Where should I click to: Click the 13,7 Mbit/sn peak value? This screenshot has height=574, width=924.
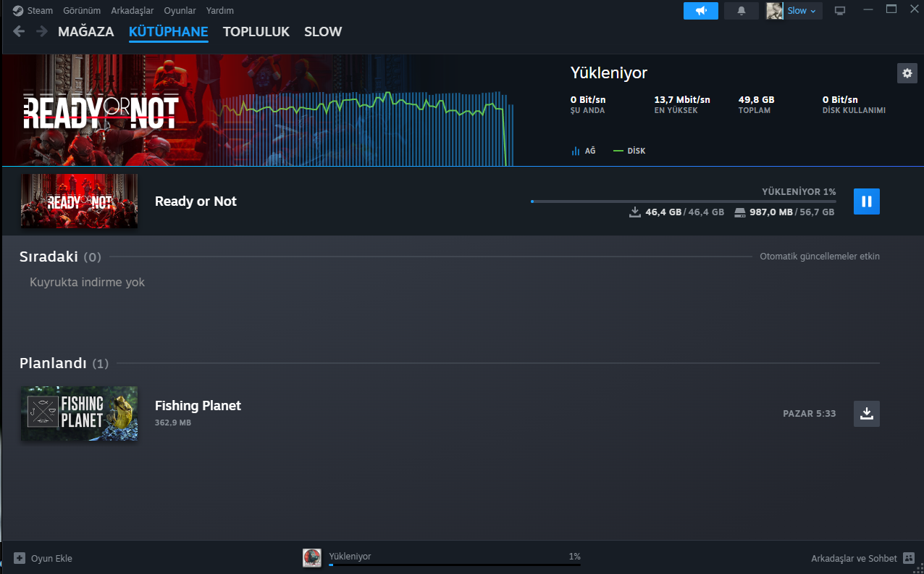tap(682, 99)
